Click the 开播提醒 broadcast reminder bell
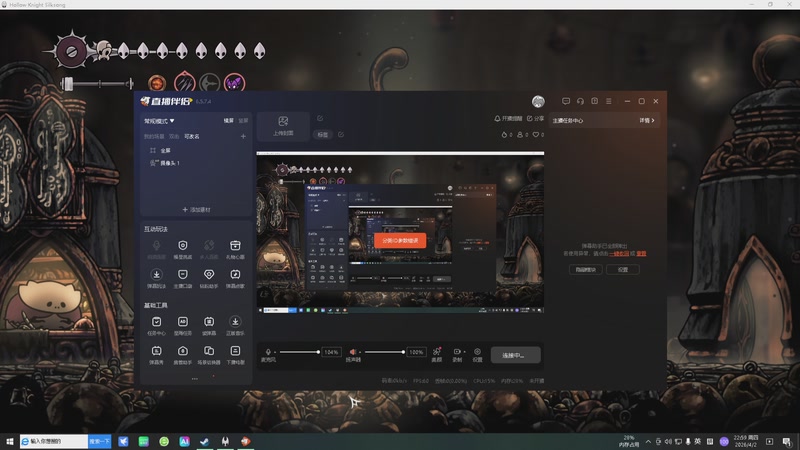Viewport: 800px width, 450px height. [508, 118]
